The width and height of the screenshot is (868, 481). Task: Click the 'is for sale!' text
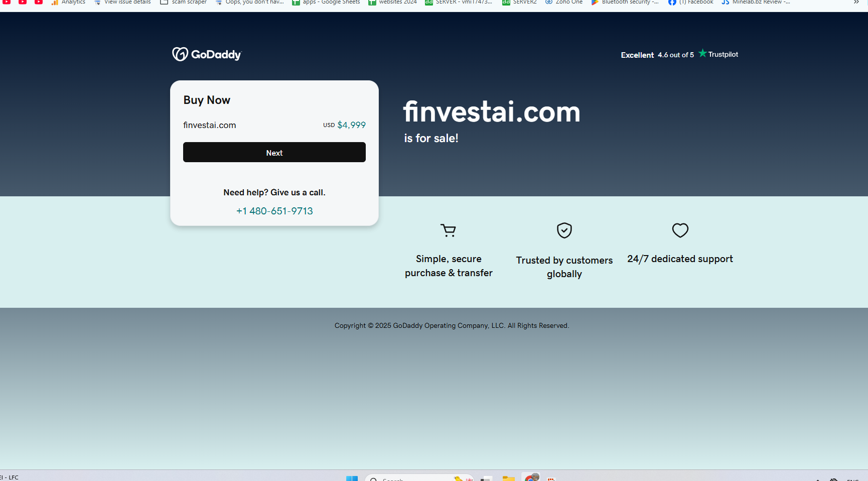431,138
